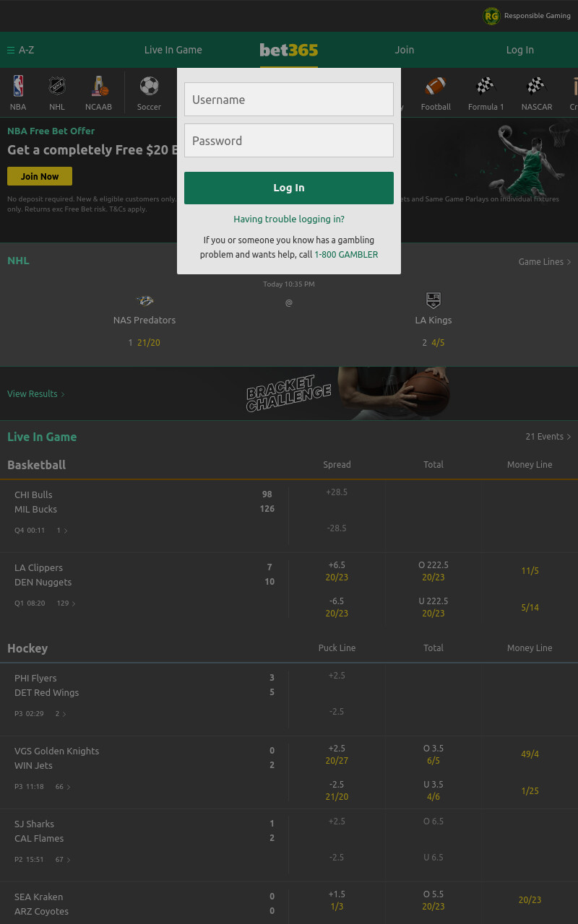This screenshot has height=924, width=578.
Task: Focus the Username input field
Action: click(289, 100)
